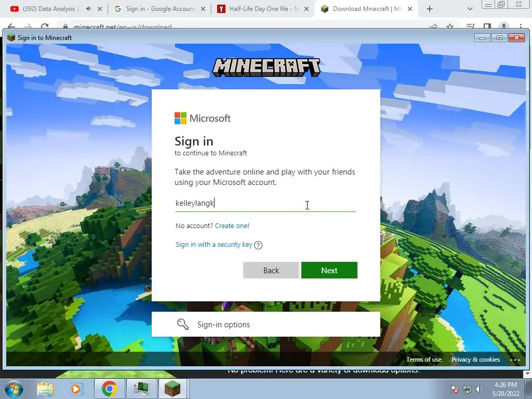Open the Create one! account link
Screen dimensions: 532x399
(232, 225)
